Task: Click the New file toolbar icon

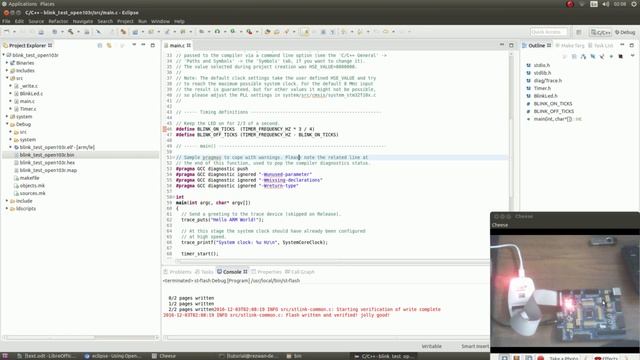Action: point(7,31)
